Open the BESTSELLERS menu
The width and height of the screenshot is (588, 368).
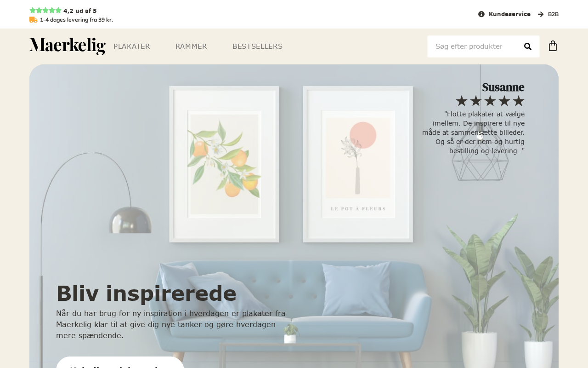(x=257, y=46)
